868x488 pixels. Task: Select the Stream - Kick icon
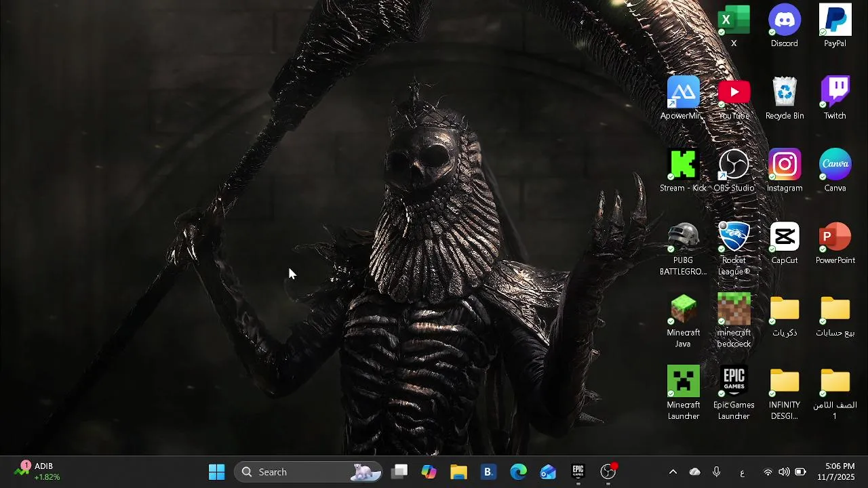[x=683, y=171]
